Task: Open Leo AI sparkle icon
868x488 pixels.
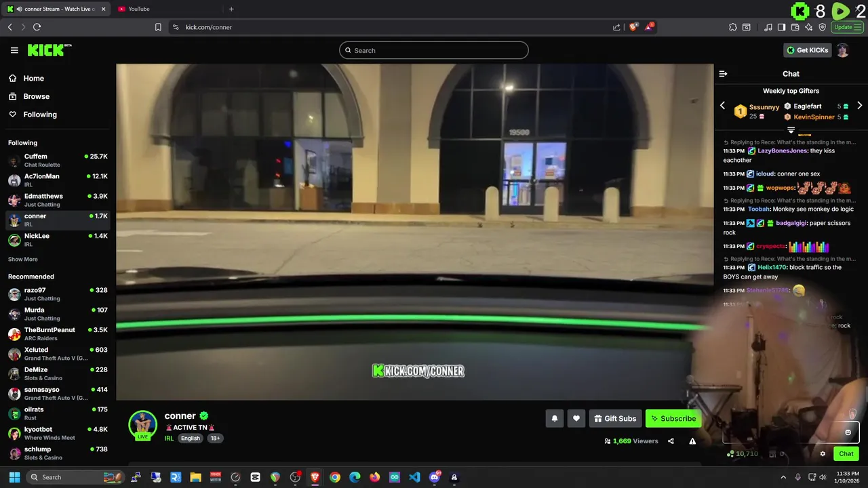Action: (x=808, y=27)
